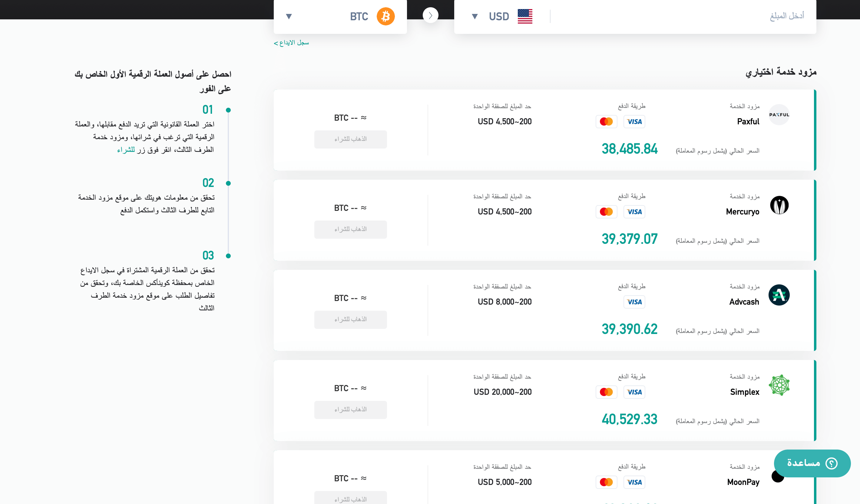This screenshot has height=504, width=860.
Task: Click the Simplex provider logo
Action: 779,385
